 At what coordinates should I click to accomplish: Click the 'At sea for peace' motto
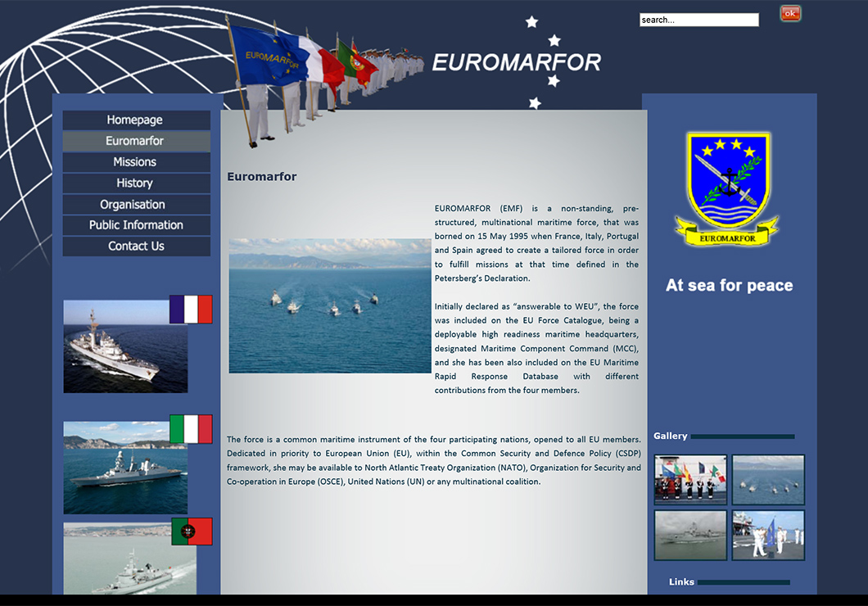pos(729,286)
